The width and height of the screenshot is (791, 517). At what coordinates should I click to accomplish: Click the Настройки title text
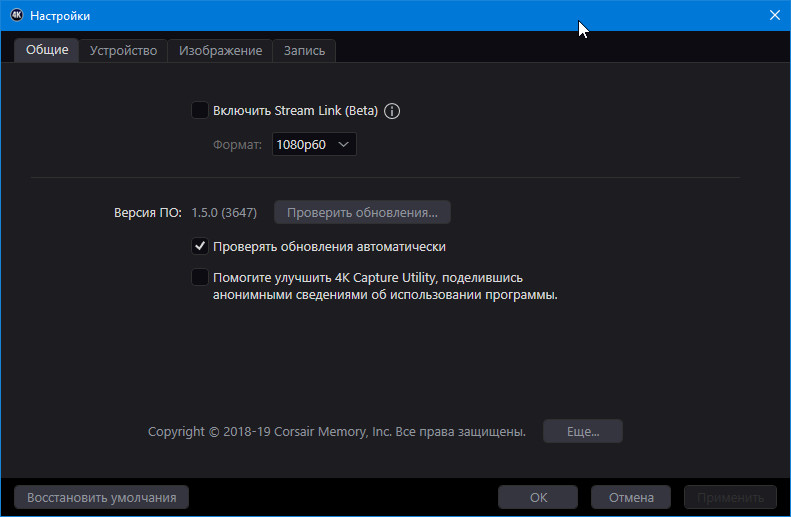pos(60,16)
